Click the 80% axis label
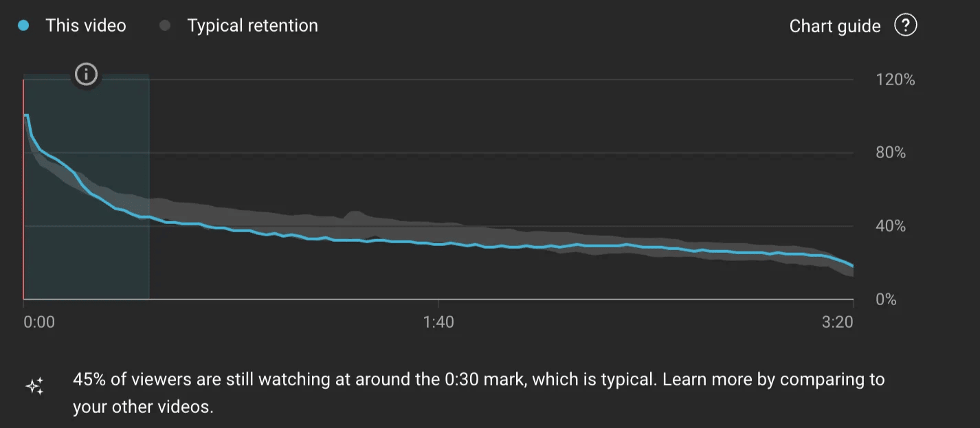The height and width of the screenshot is (428, 980). (x=891, y=153)
